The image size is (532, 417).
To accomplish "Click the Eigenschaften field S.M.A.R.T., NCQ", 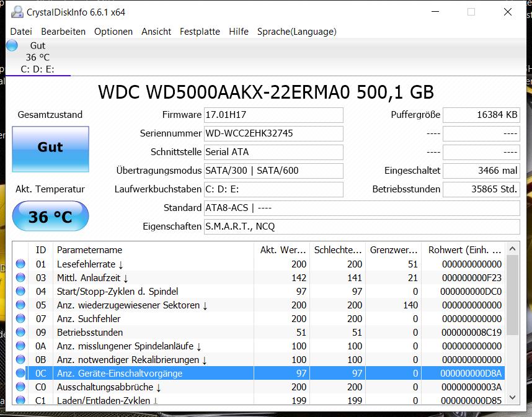I will tap(362, 226).
